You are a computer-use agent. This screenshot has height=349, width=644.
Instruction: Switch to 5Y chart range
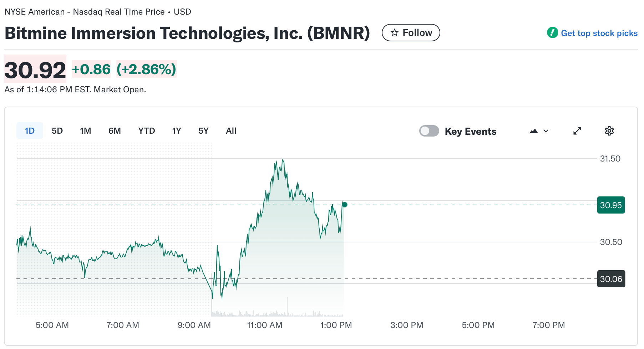pyautogui.click(x=203, y=131)
